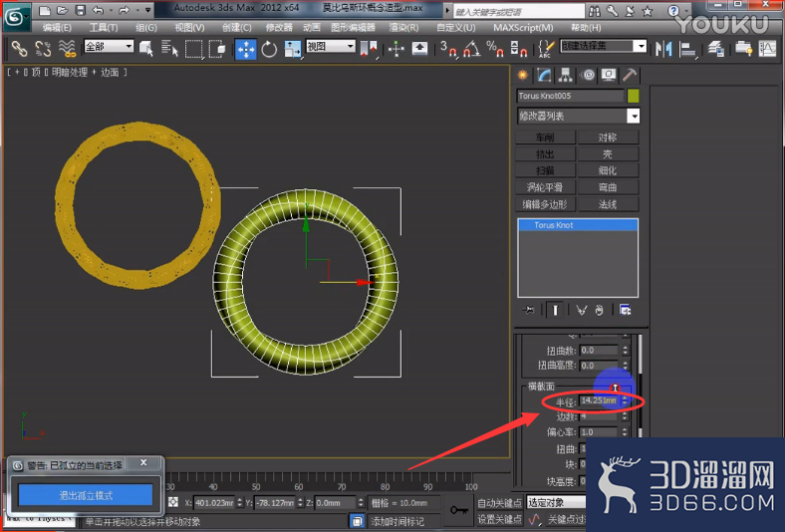The height and width of the screenshot is (532, 785).
Task: Open the 视图(V) menu
Action: pyautogui.click(x=189, y=28)
